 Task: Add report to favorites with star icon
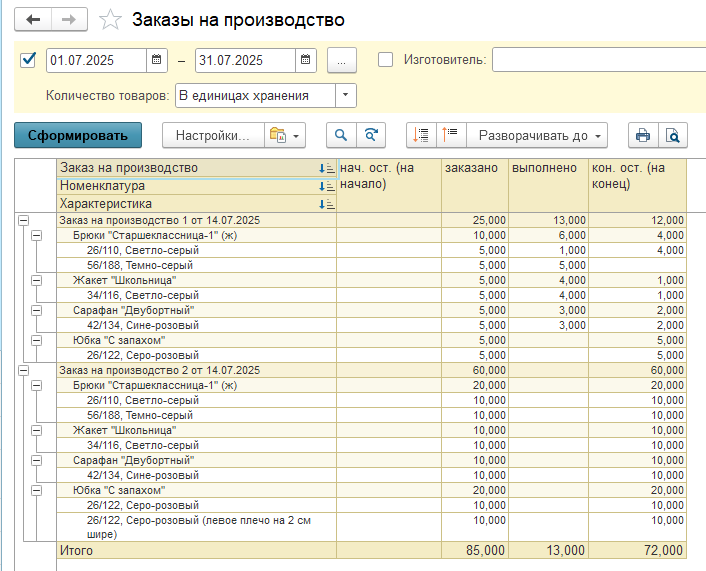pyautogui.click(x=110, y=20)
